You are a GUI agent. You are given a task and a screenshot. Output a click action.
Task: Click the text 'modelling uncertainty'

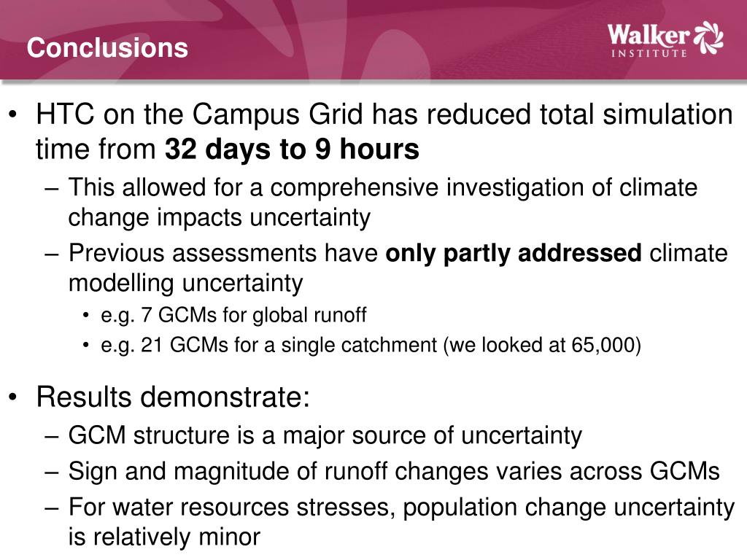pyautogui.click(x=185, y=283)
